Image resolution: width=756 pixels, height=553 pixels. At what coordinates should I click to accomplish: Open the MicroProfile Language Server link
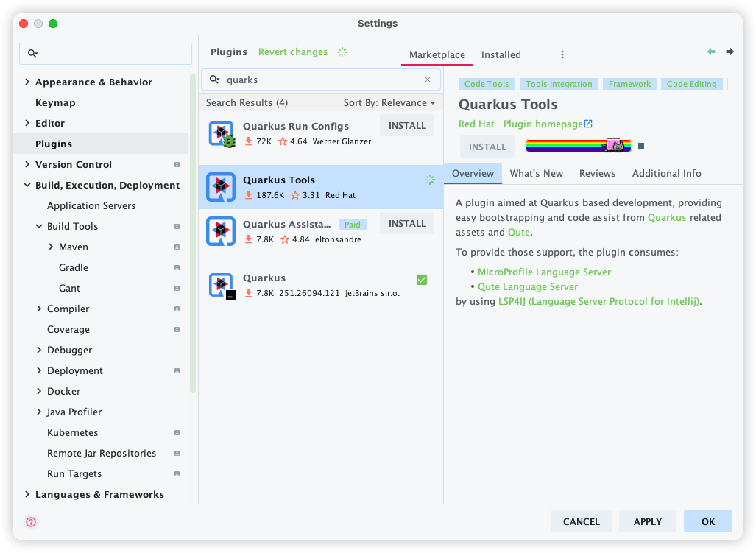pyautogui.click(x=544, y=272)
